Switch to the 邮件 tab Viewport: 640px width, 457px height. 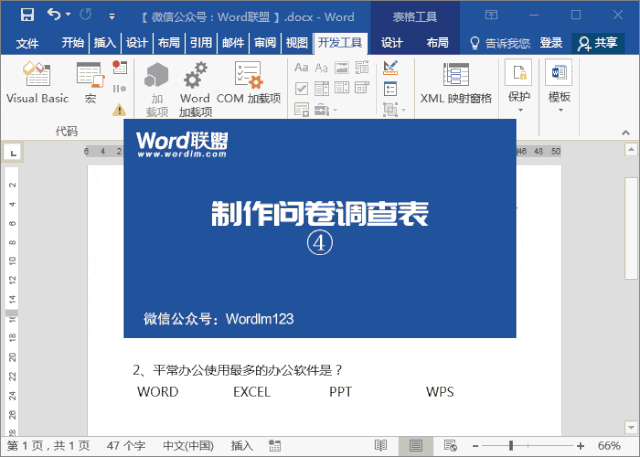coord(233,42)
